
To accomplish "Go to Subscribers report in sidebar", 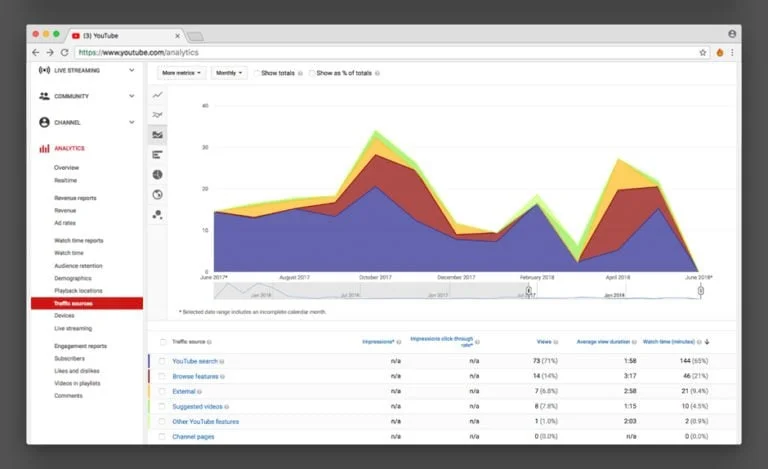I will pos(70,358).
